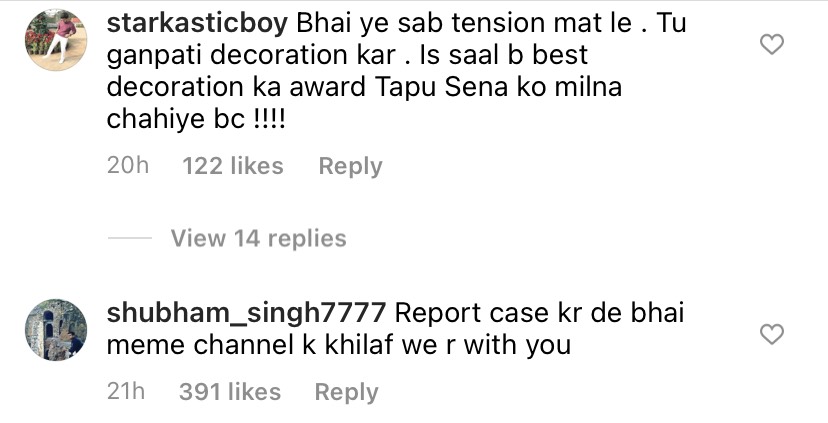Click the divider line before View 14 replies

pos(130,238)
